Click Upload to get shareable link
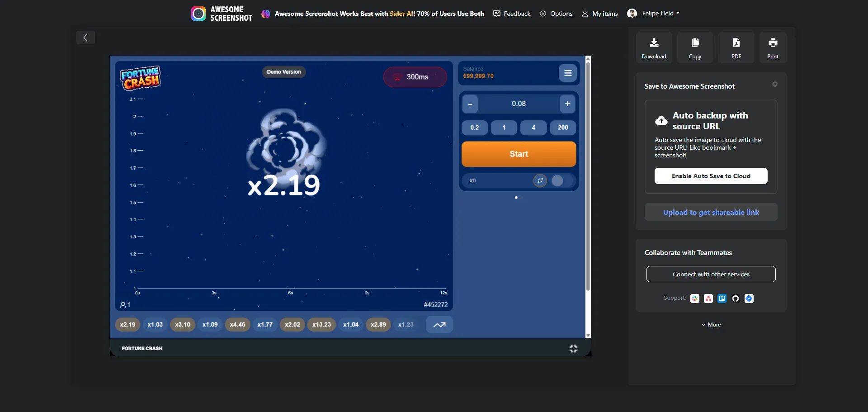This screenshot has height=412, width=868. pyautogui.click(x=711, y=212)
